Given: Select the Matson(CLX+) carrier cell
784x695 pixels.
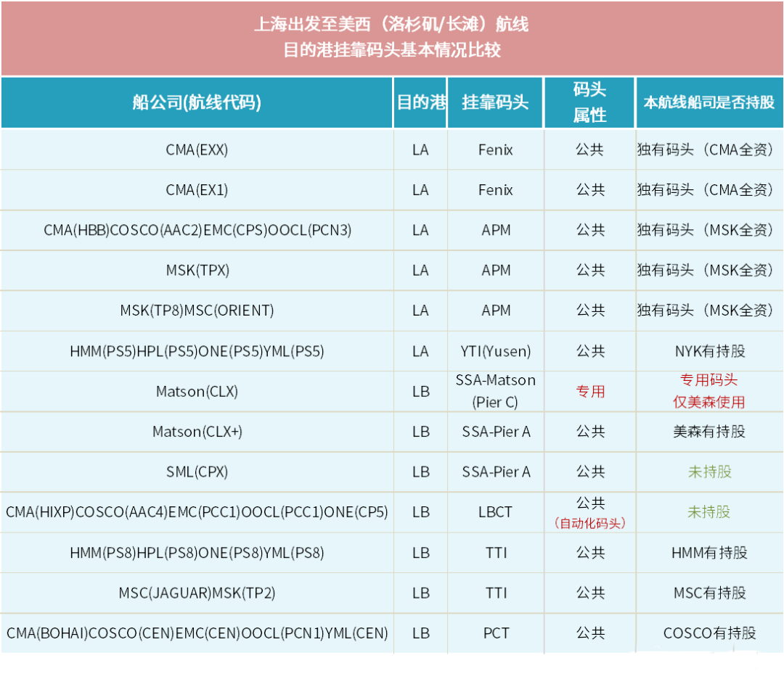Looking at the screenshot, I should [x=197, y=432].
